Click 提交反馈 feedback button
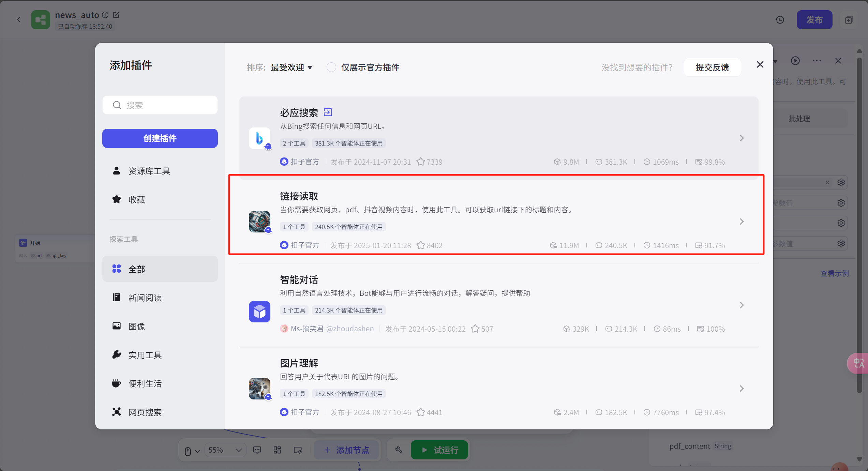868x471 pixels. pyautogui.click(x=712, y=67)
